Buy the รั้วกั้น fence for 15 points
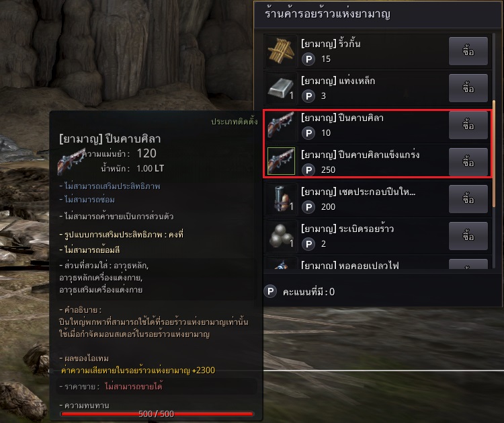Screen dimensions: 504x423 point(468,51)
